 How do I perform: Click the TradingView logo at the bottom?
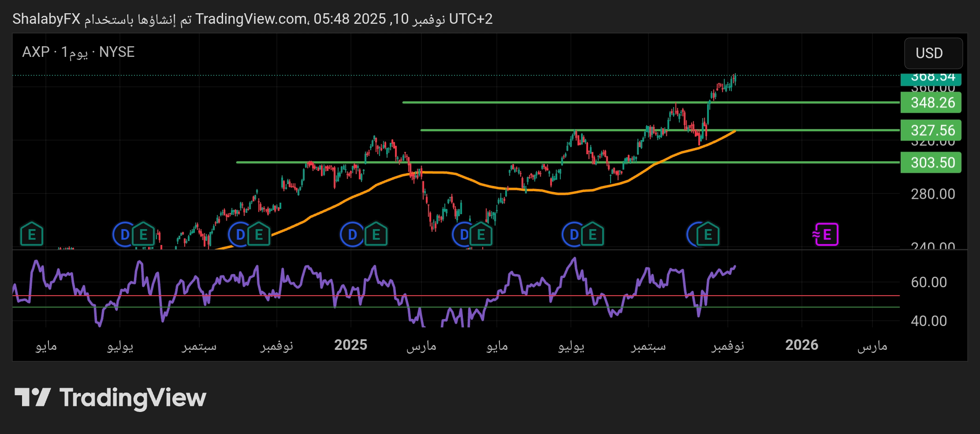(x=110, y=397)
